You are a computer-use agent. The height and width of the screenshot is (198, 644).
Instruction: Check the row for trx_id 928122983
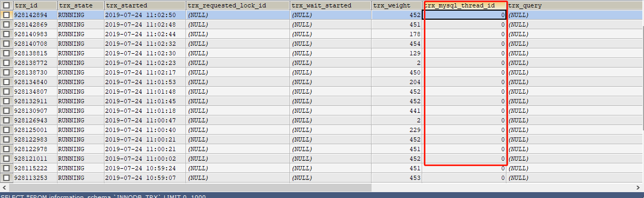coord(6,139)
